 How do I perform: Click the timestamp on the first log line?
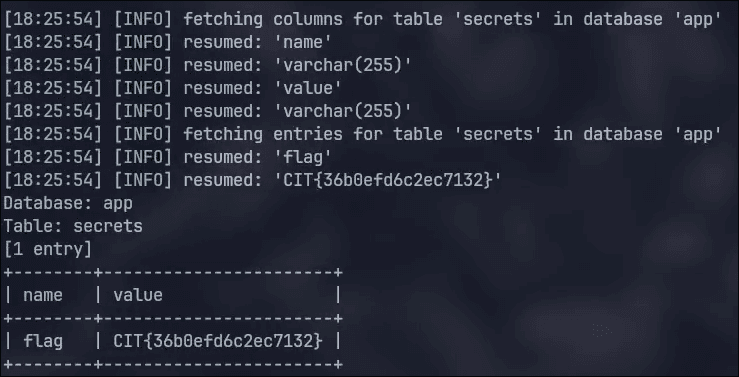point(53,19)
